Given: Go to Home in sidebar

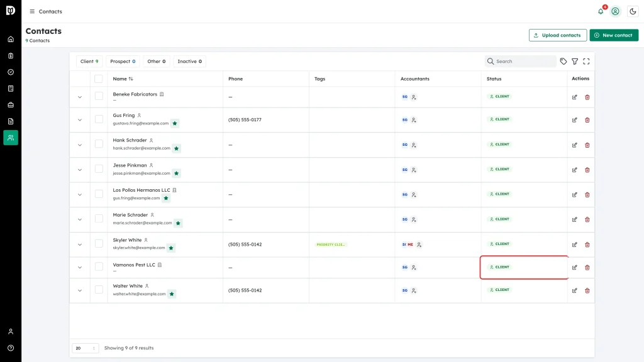Looking at the screenshot, I should [x=11, y=40].
